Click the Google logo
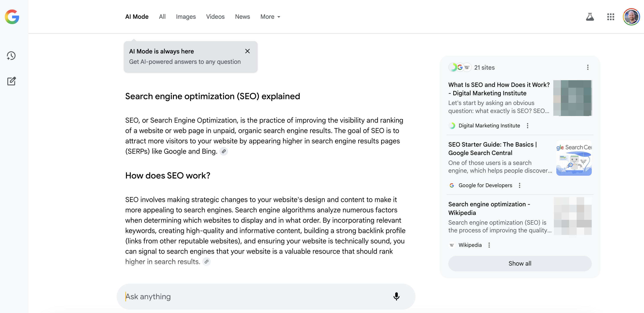644x313 pixels. click(12, 17)
